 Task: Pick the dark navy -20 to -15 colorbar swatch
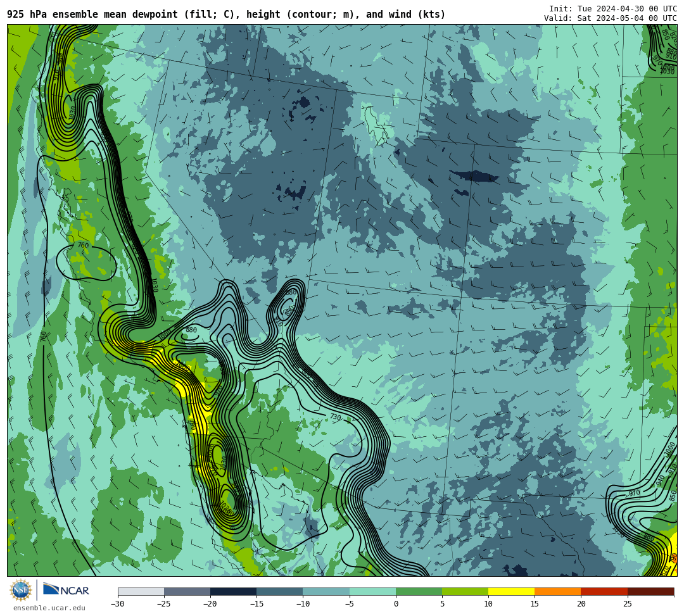(x=233, y=591)
